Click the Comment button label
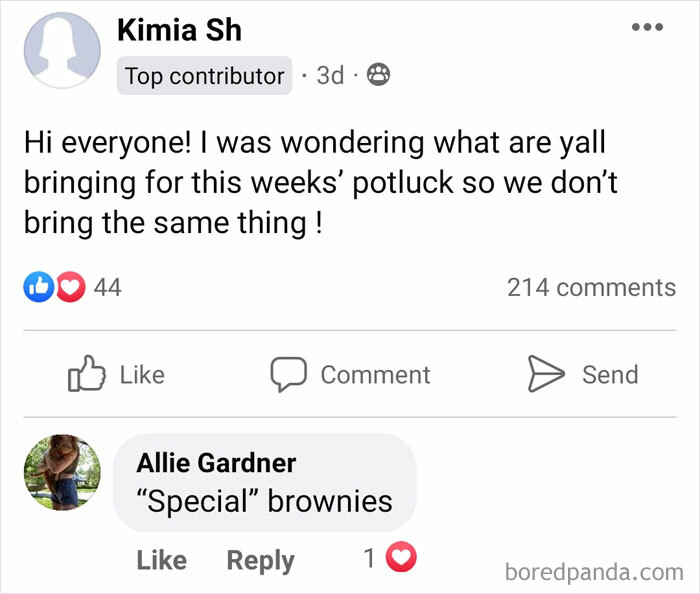The height and width of the screenshot is (594, 700). click(375, 374)
